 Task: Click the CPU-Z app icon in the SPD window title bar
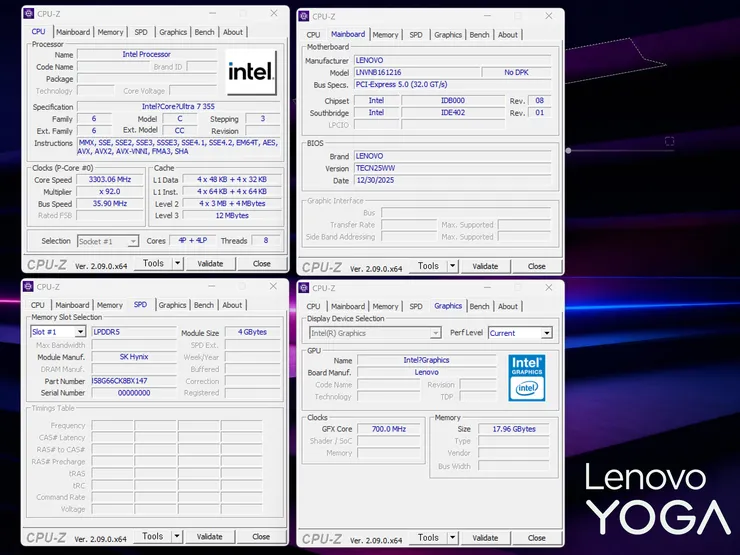coord(28,286)
